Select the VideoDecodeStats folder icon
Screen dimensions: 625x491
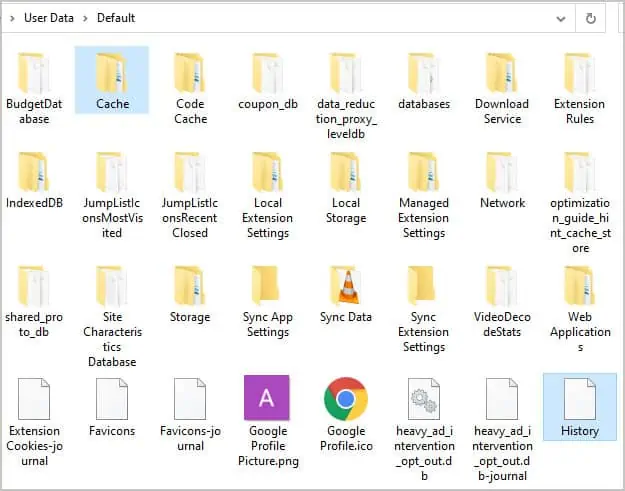click(x=502, y=286)
